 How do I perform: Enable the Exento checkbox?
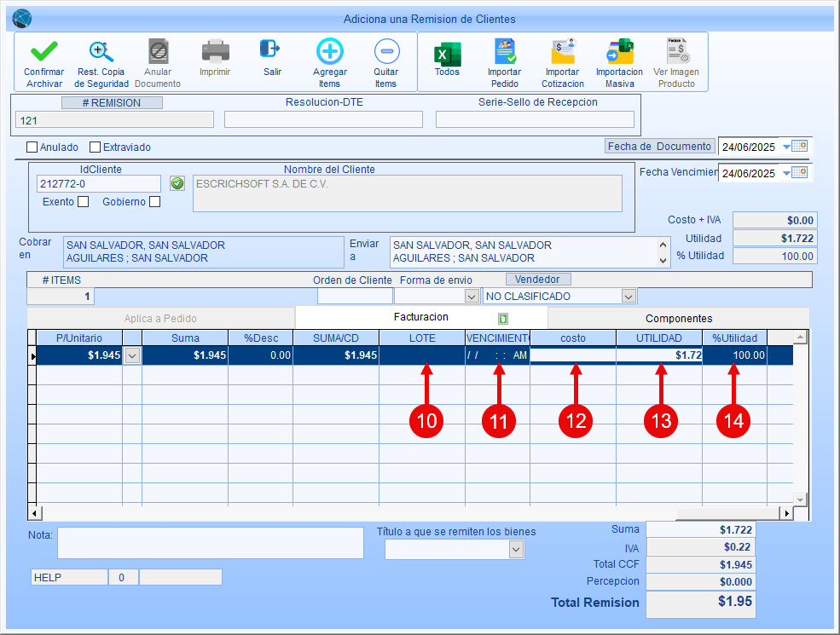pos(83,202)
